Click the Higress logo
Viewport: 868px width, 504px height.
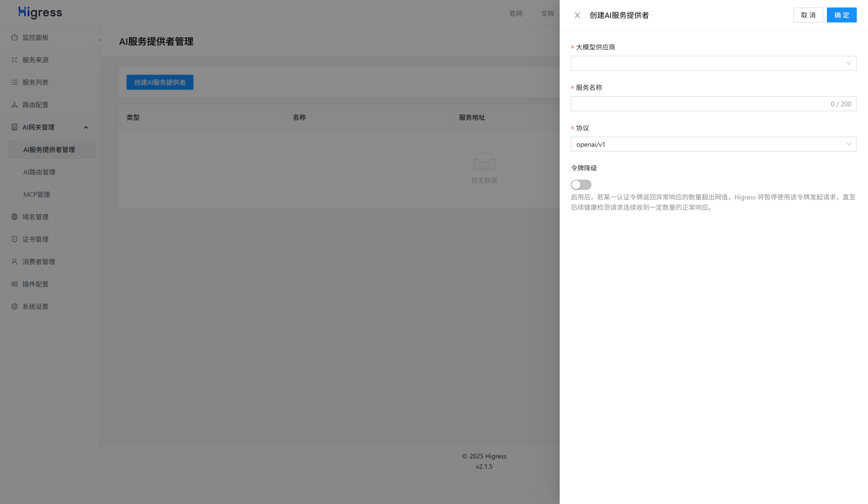[40, 12]
